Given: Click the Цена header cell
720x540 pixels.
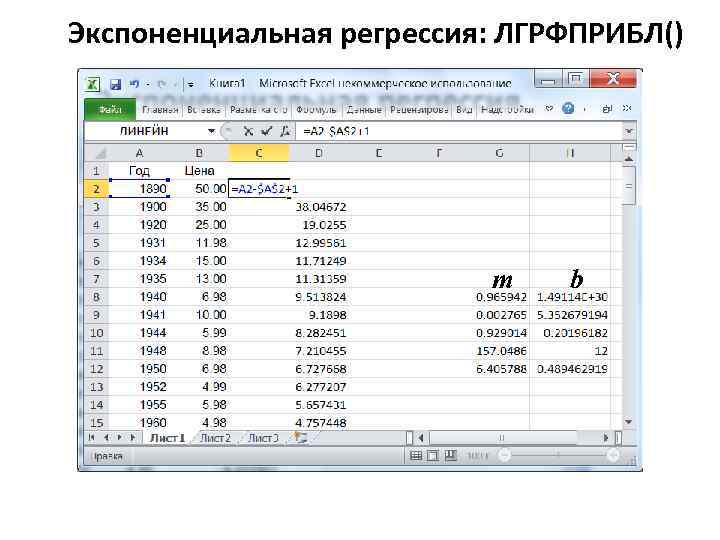Looking at the screenshot, I should (x=199, y=171).
